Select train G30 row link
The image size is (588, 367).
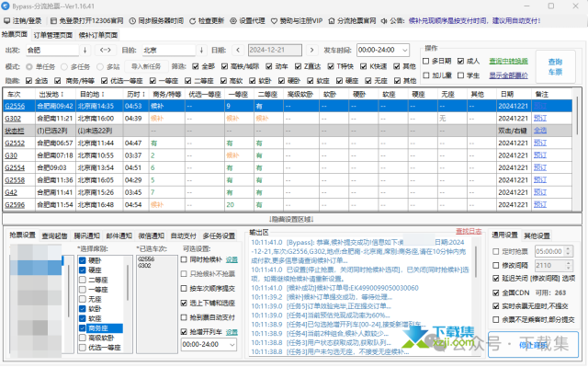11,155
